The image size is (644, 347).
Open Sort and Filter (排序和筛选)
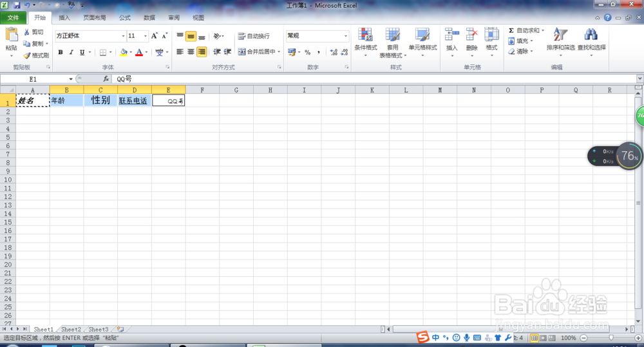(560, 41)
